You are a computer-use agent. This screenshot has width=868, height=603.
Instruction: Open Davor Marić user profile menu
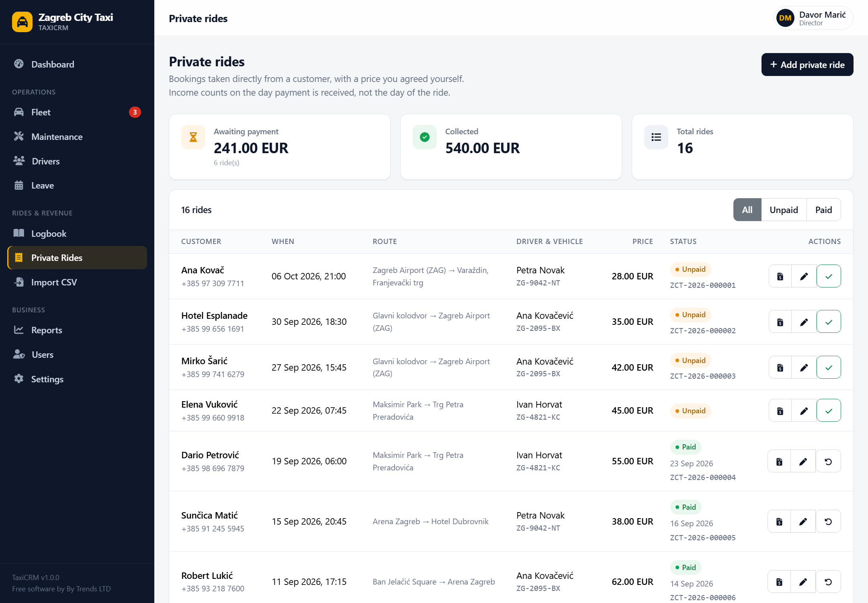(813, 18)
